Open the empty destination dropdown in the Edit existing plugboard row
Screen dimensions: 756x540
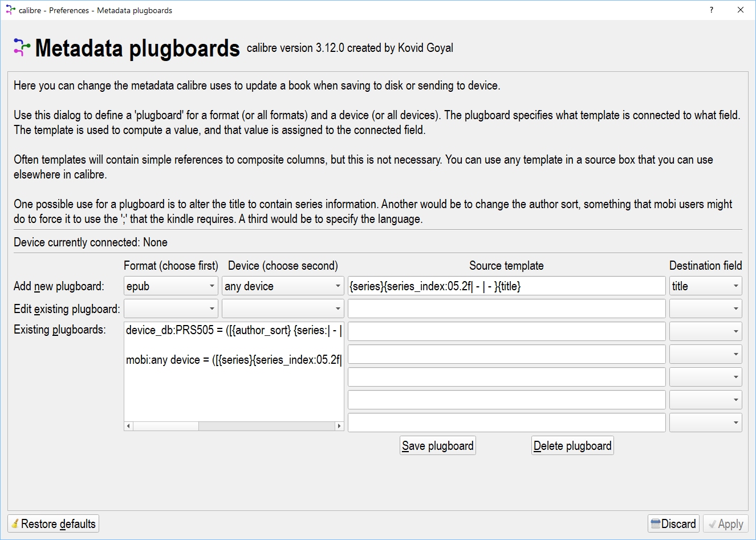[x=705, y=309]
